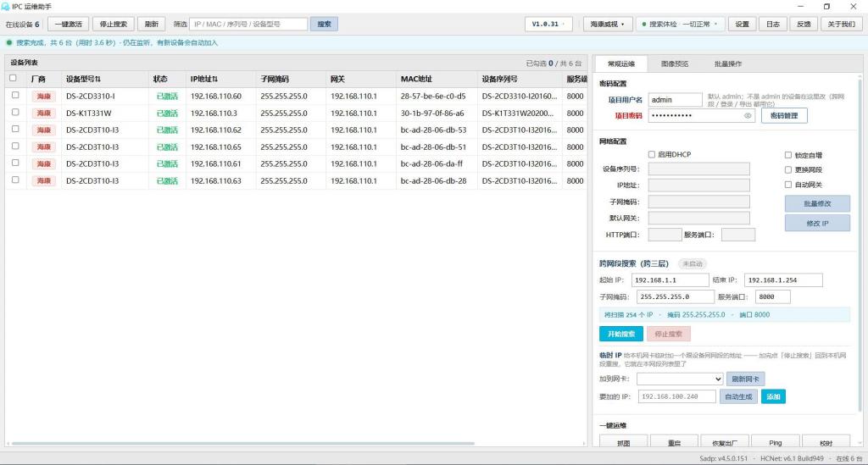Click the 要加的 IP input field

677,396
